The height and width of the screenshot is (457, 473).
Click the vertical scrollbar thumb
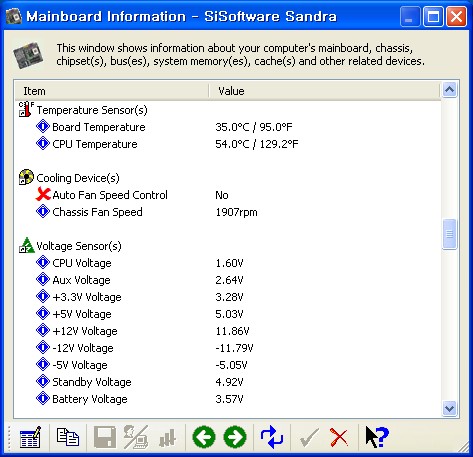coord(450,234)
